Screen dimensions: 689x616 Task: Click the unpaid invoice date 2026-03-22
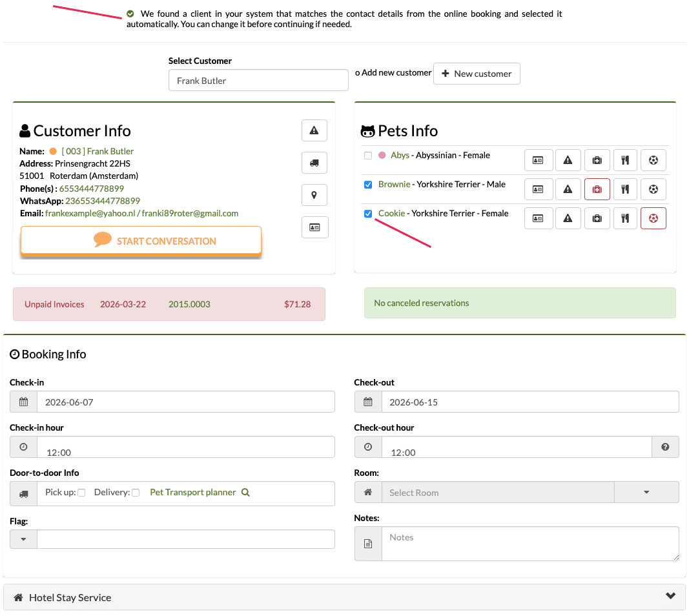click(x=123, y=304)
